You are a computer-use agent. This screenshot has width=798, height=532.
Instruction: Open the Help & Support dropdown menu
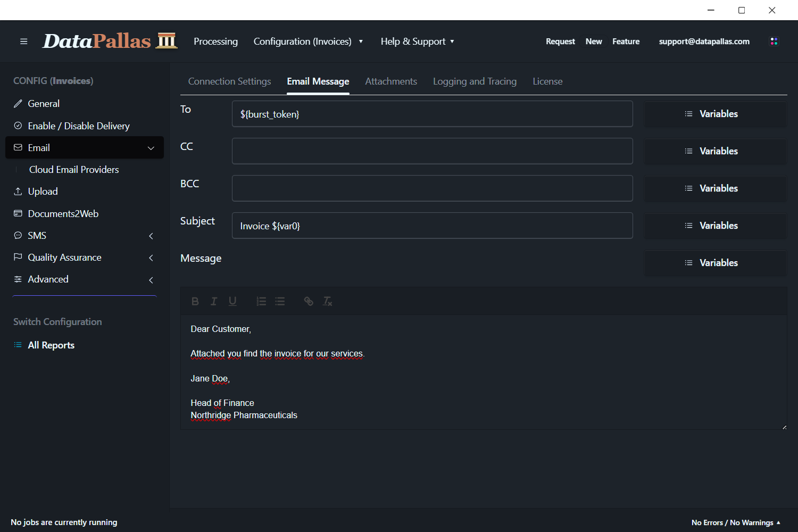point(417,41)
